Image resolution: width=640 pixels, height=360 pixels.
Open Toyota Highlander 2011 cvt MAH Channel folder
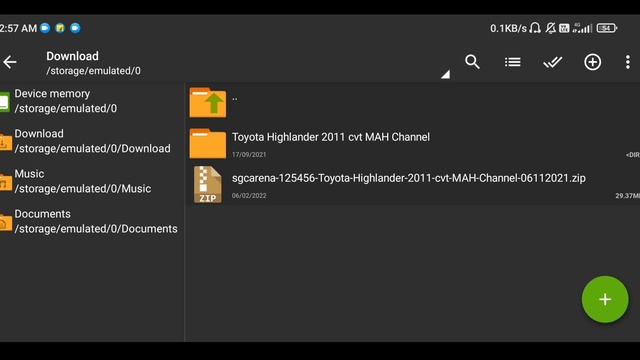pyautogui.click(x=413, y=144)
